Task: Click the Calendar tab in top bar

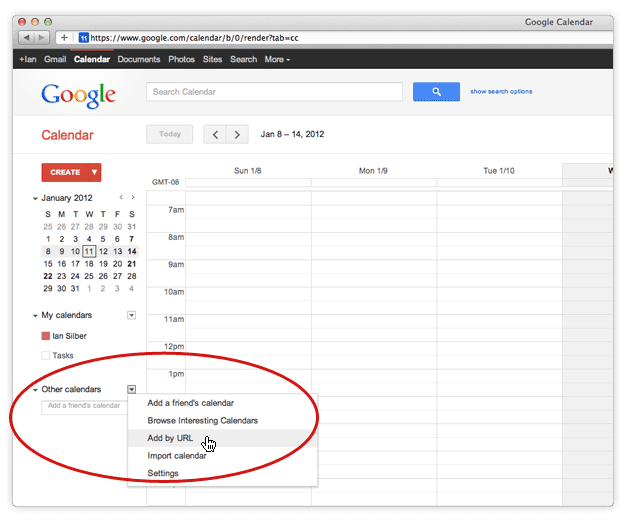Action: pos(92,59)
